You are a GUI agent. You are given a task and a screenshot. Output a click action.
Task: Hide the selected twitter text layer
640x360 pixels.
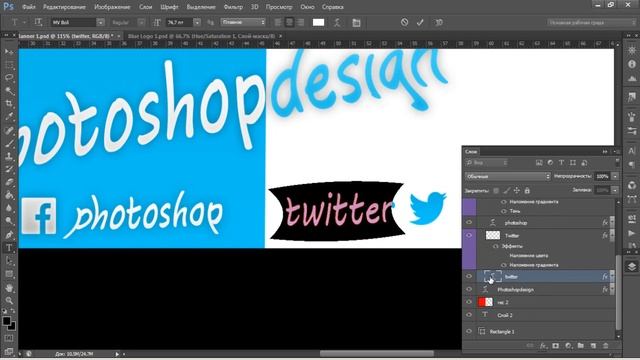click(x=469, y=276)
